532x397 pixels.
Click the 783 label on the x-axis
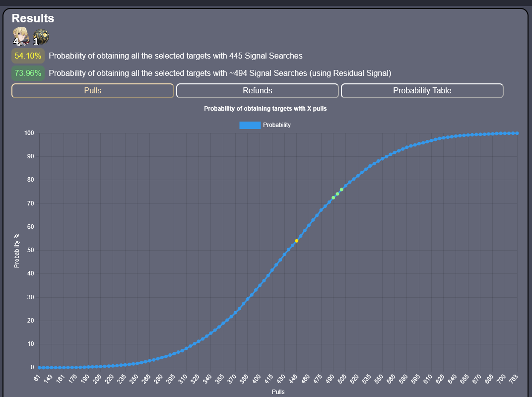(513, 378)
